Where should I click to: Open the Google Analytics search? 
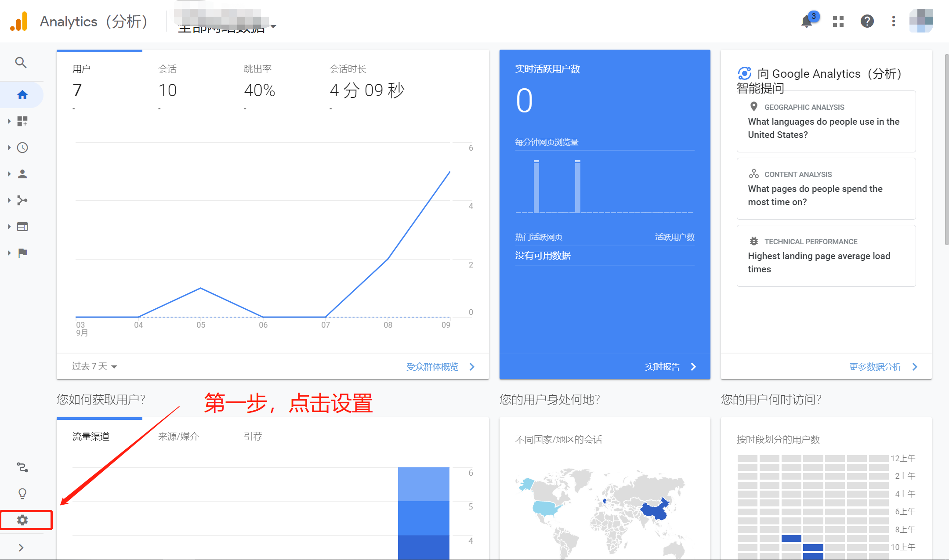tap(21, 62)
